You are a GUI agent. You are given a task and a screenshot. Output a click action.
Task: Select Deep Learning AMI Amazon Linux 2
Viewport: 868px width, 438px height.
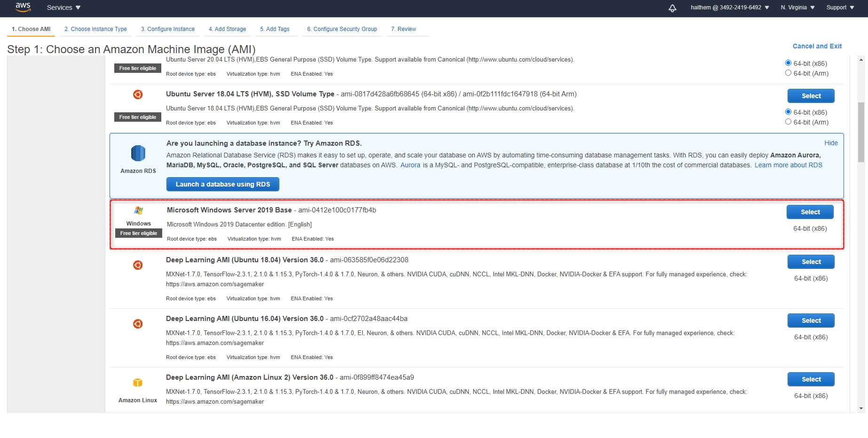[x=811, y=379]
